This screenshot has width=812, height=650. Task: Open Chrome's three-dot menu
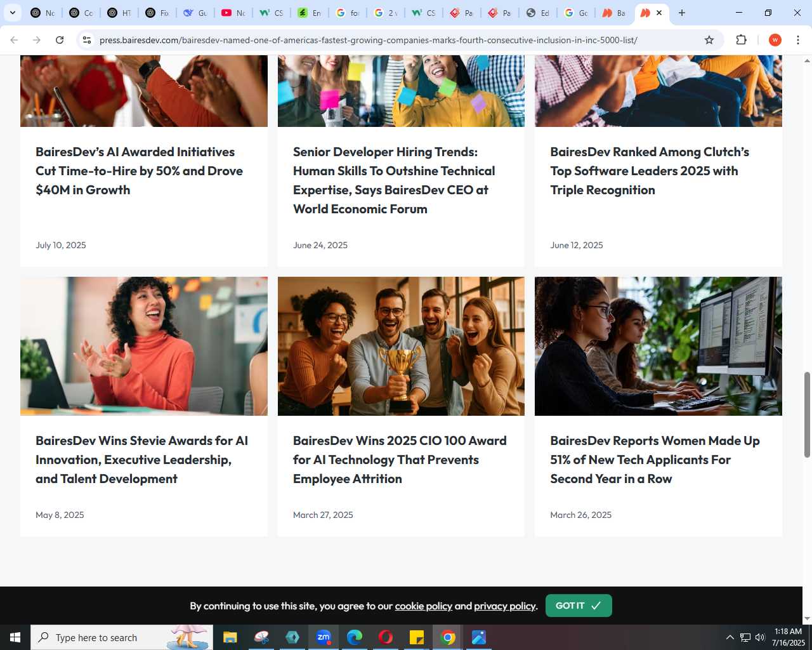798,40
